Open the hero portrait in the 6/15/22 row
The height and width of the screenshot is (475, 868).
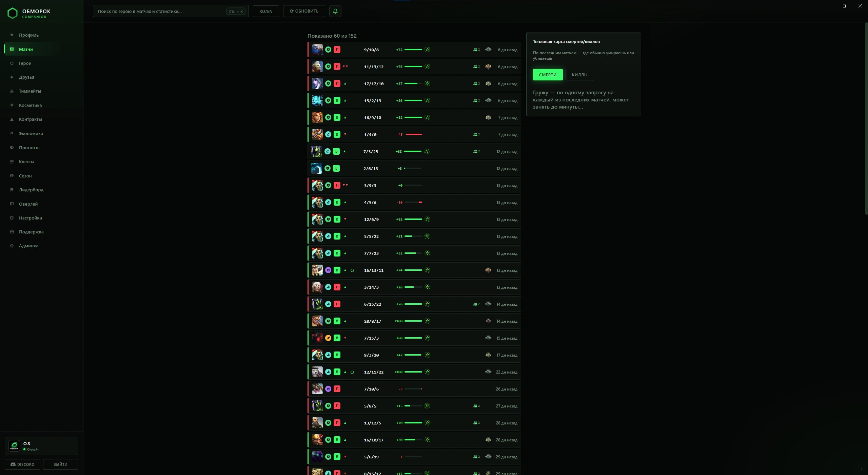[317, 304]
